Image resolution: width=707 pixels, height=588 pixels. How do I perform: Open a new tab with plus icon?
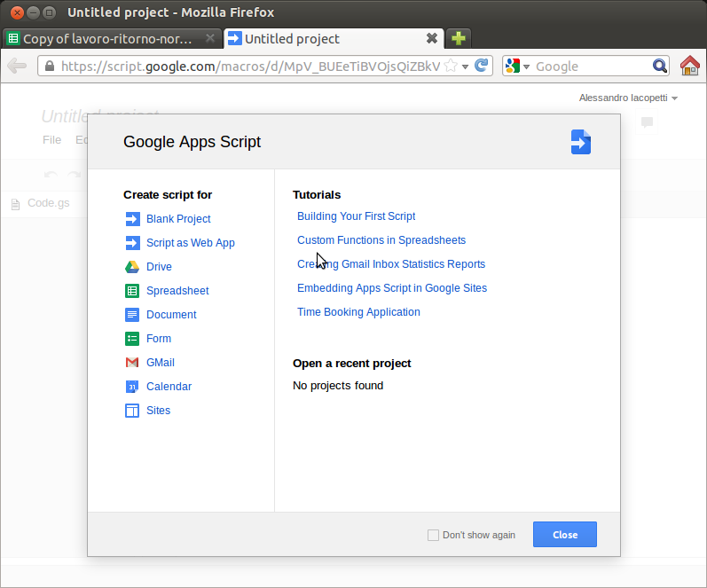(x=458, y=38)
